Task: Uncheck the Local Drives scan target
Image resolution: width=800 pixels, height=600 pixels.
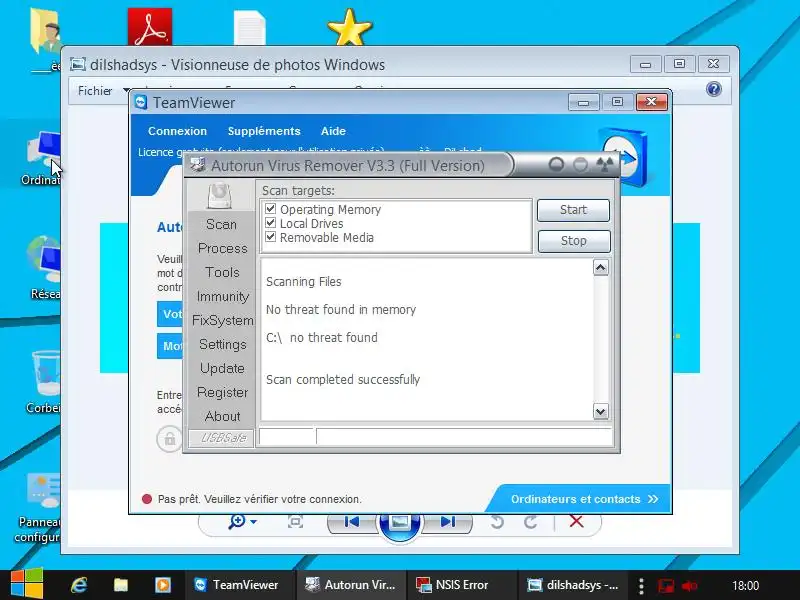Action: point(270,223)
